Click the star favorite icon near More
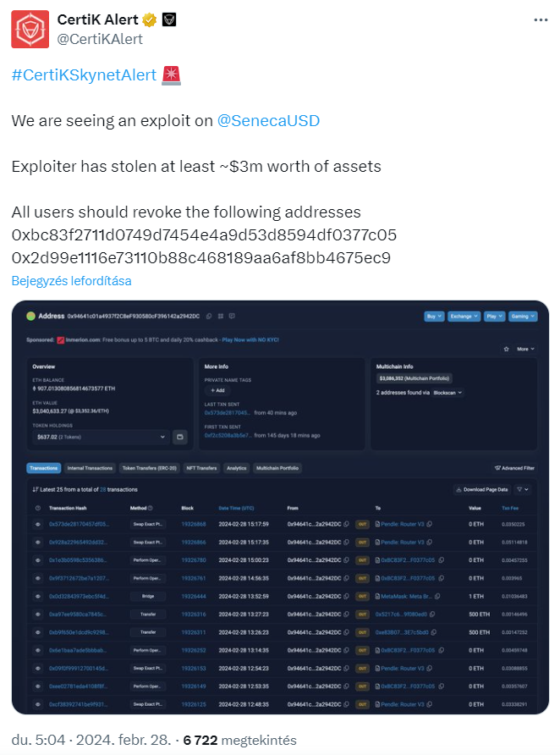The width and height of the screenshot is (560, 755). click(x=506, y=349)
